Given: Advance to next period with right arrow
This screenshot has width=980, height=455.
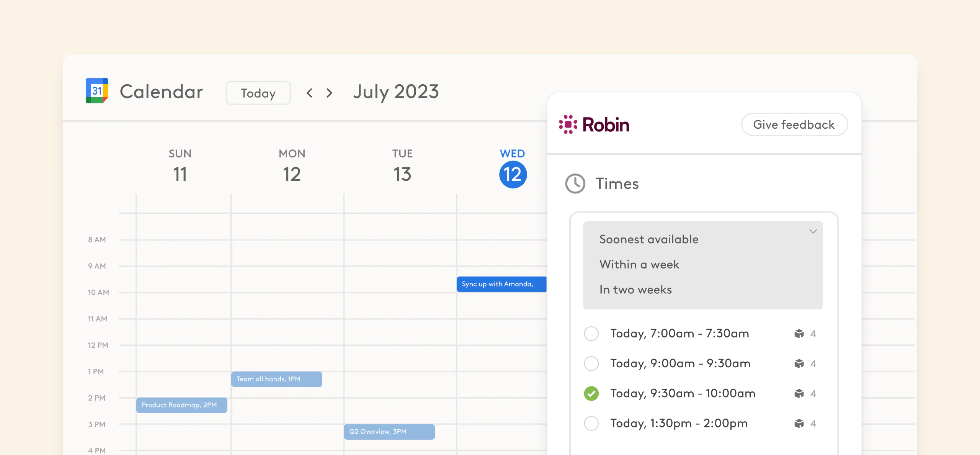Looking at the screenshot, I should (329, 93).
